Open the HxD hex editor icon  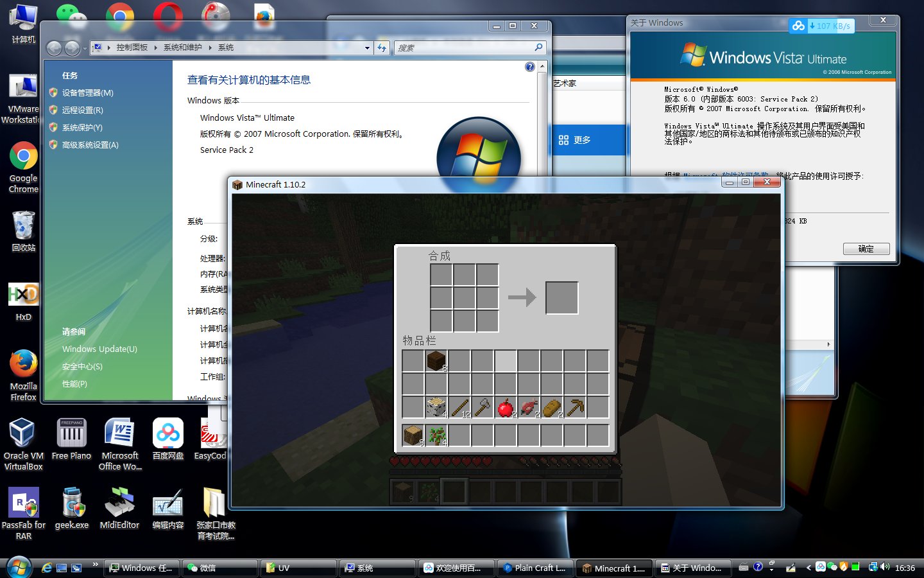(23, 302)
